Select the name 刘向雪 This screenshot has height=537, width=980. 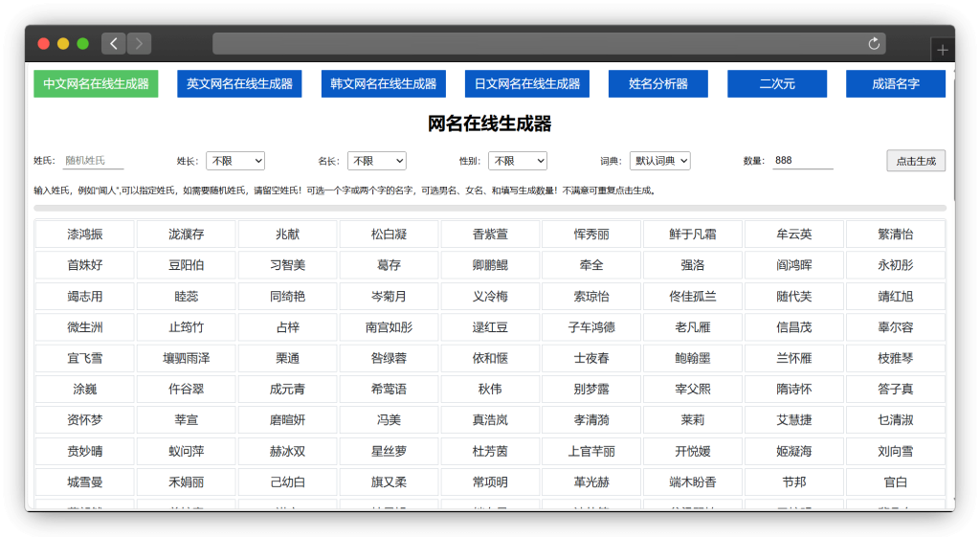click(895, 451)
